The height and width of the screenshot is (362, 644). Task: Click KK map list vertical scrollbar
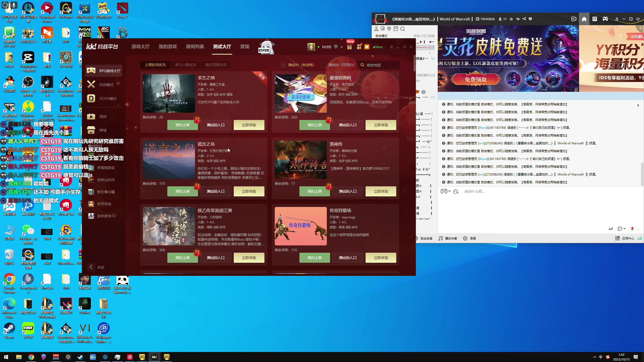pyautogui.click(x=414, y=63)
